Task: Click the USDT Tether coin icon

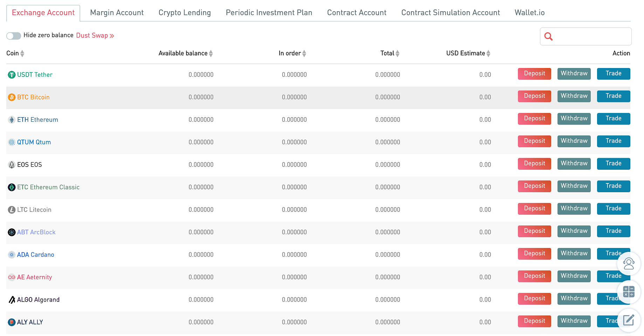Action: click(11, 74)
